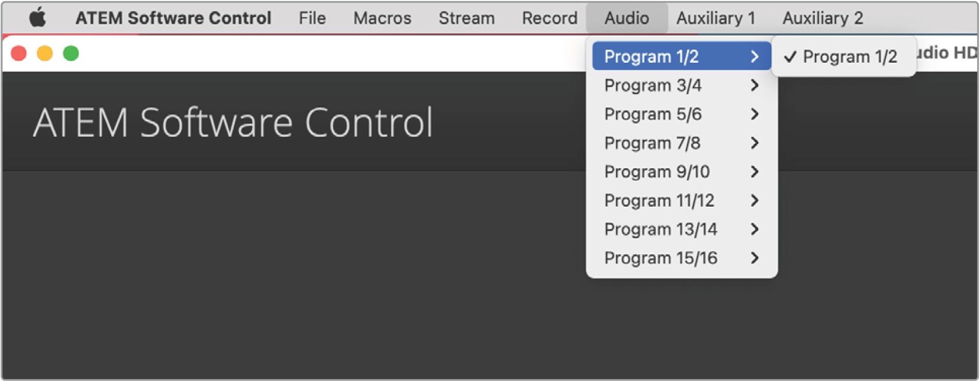Click the yellow minimize window button

coord(45,53)
